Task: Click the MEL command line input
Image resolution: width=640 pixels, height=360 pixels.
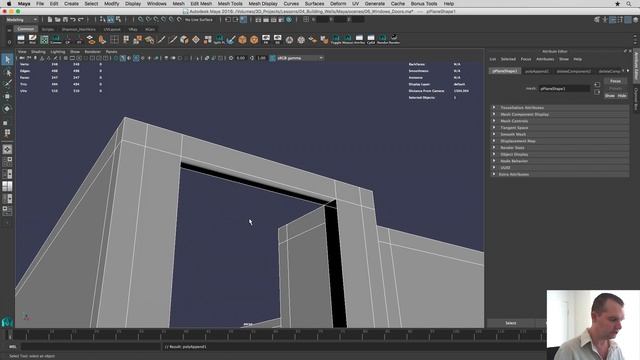Action: [x=91, y=347]
